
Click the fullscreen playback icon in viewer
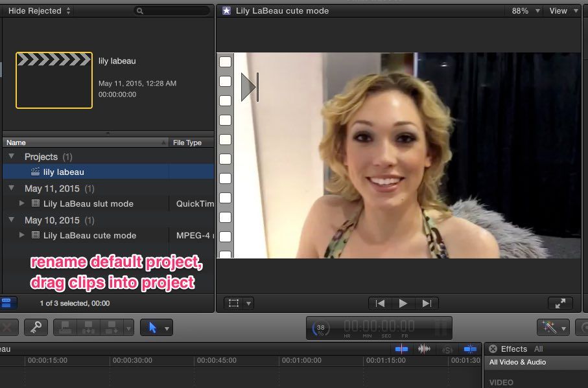coord(560,302)
